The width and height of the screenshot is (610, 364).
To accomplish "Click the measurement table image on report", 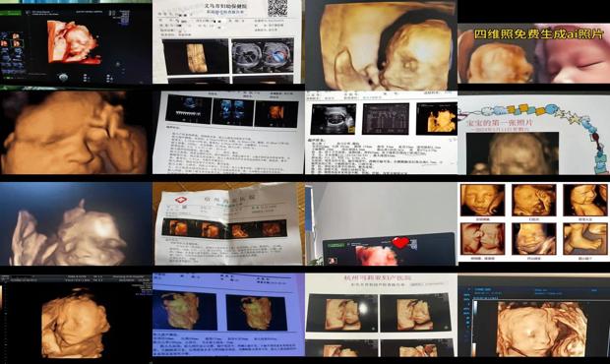I will click(x=386, y=119).
